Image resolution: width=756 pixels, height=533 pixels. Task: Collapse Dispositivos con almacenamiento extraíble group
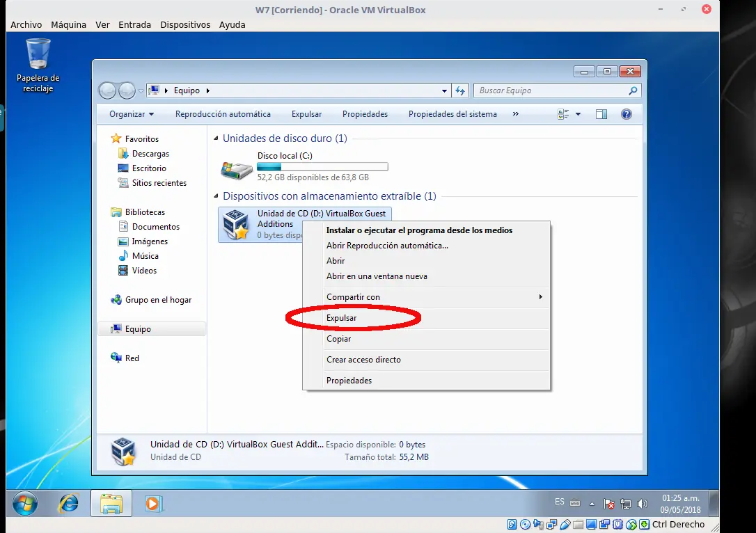pyautogui.click(x=216, y=196)
